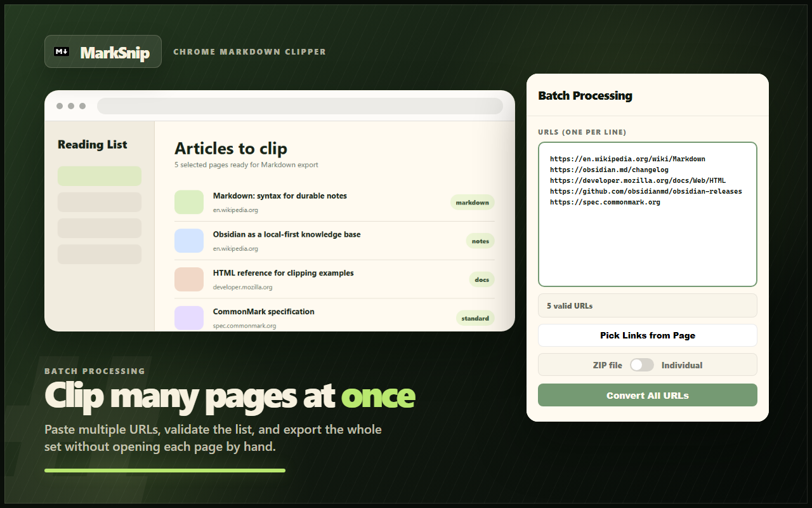The image size is (812, 508).
Task: Click the "MarkSnip" brand name
Action: [115, 53]
